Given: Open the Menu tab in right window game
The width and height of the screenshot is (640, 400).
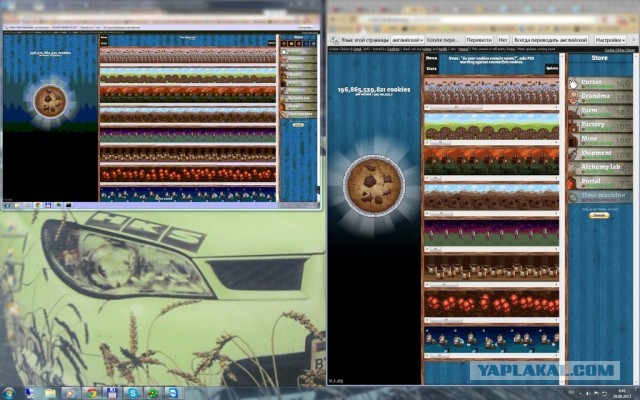Looking at the screenshot, I should point(431,58).
